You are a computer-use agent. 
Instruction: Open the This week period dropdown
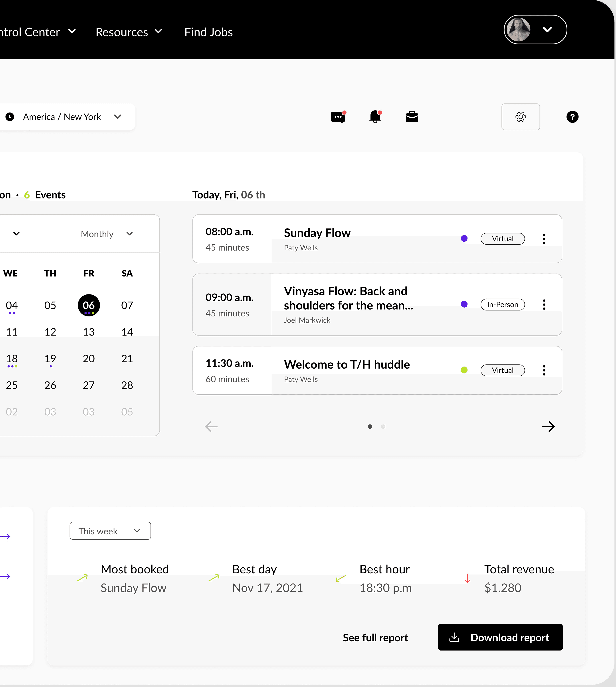110,531
